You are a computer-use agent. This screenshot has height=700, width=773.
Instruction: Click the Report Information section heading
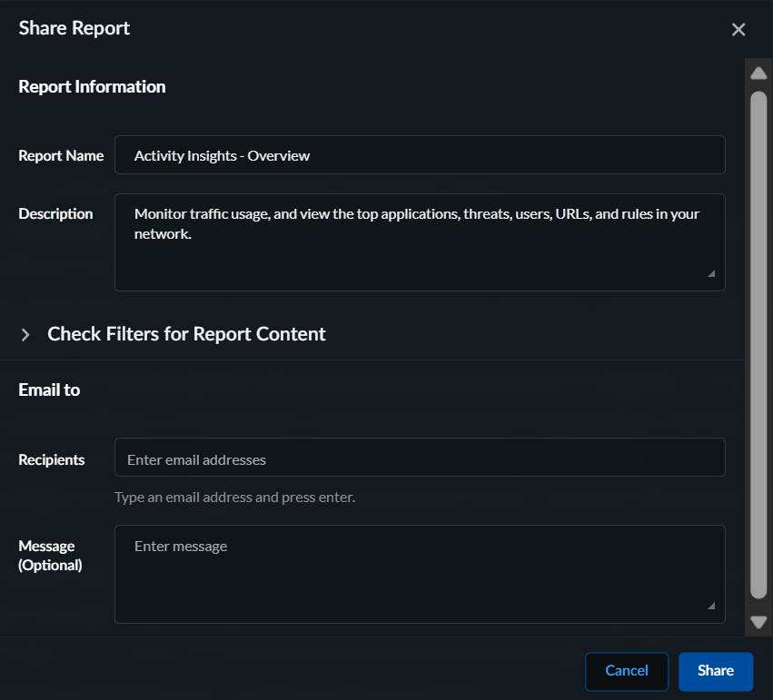(x=92, y=87)
